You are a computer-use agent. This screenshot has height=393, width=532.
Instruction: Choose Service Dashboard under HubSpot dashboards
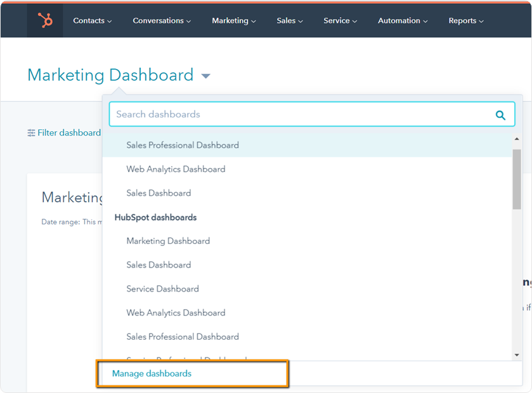(x=162, y=289)
